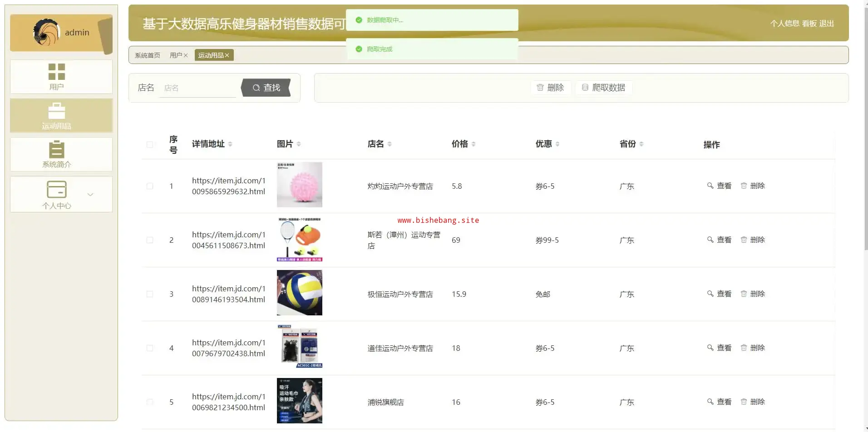Click the trash icon in toolbar 删除
The width and height of the screenshot is (868, 432).
(540, 88)
